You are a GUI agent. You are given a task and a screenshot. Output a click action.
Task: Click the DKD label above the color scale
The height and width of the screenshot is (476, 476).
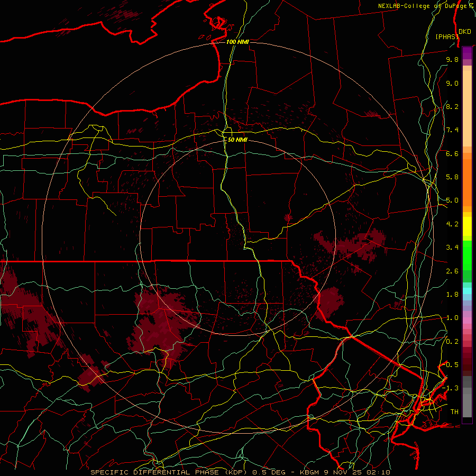(x=465, y=32)
